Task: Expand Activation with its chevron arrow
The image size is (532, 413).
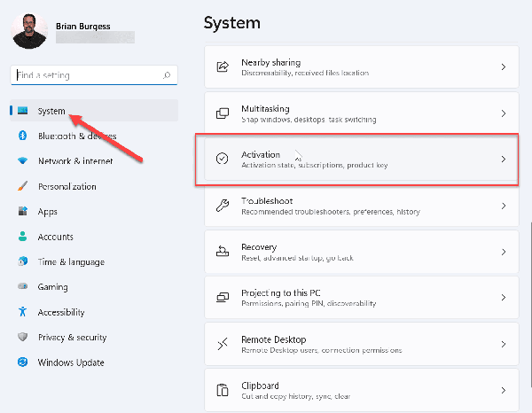Action: tap(503, 160)
